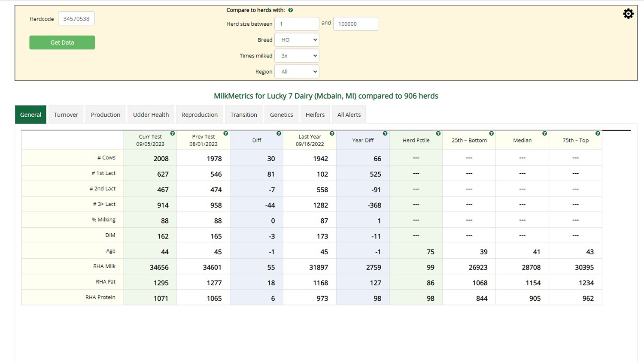Screen dimensions: 644x362
Task: Switch to the Reproduction tab
Action: (x=200, y=115)
